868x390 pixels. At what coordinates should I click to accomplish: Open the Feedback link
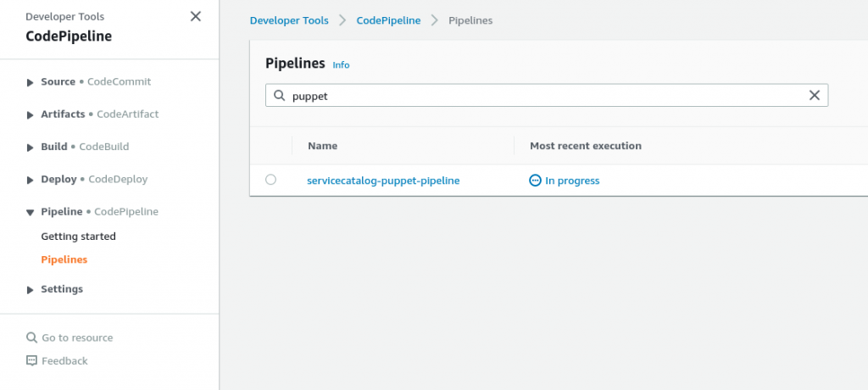click(64, 360)
